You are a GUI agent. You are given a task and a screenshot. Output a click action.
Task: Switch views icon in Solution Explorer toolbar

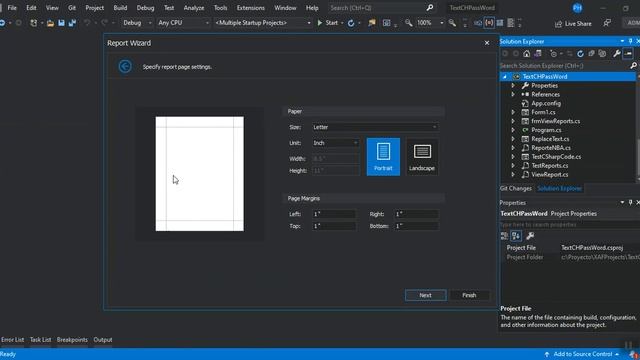[538, 53]
